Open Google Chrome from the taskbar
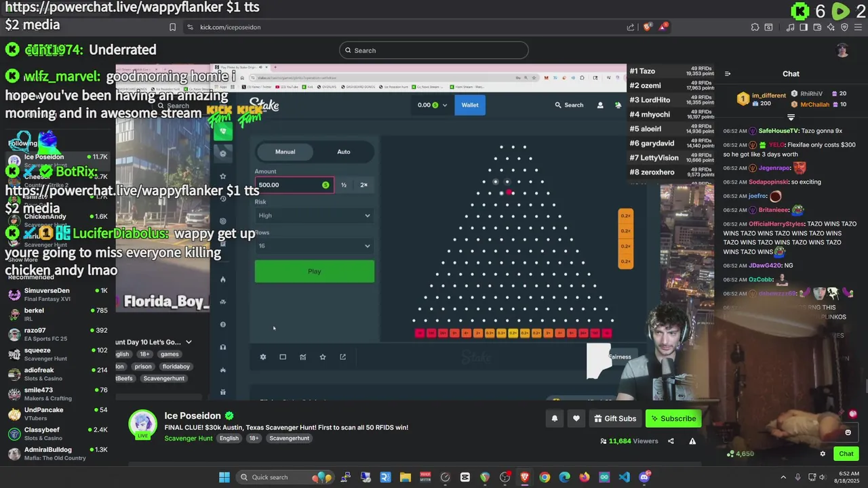Image resolution: width=868 pixels, height=488 pixels. click(x=545, y=477)
